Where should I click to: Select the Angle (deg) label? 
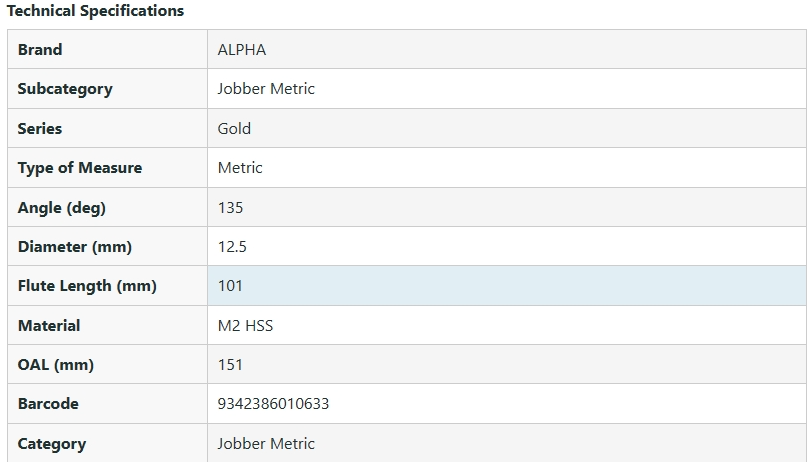(61, 208)
